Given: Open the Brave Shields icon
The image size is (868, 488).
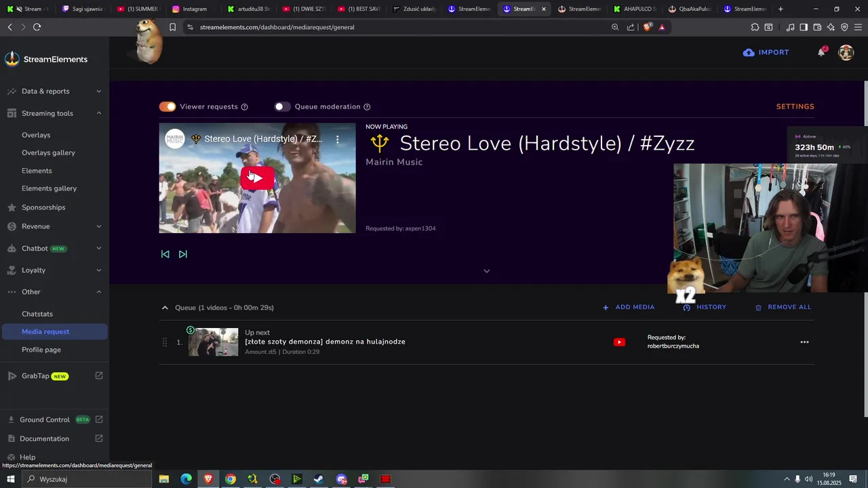Looking at the screenshot, I should pyautogui.click(x=648, y=27).
